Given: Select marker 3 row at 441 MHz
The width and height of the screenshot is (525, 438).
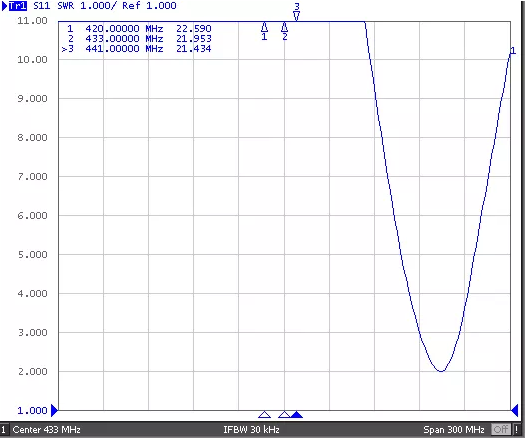Looking at the screenshot, I should [136, 49].
